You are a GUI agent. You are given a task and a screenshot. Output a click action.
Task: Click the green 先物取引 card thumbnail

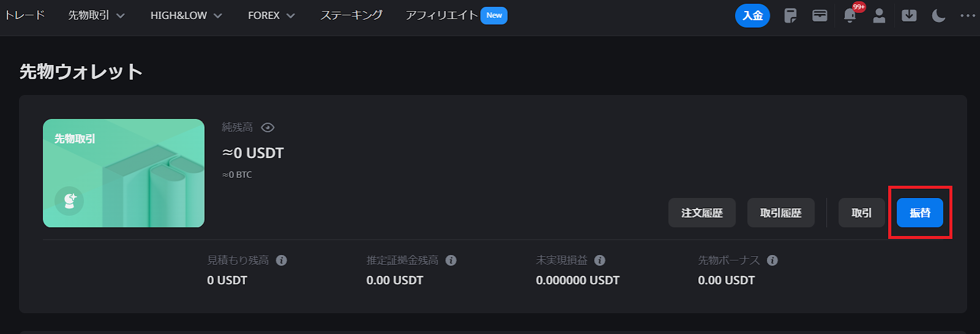pos(124,173)
